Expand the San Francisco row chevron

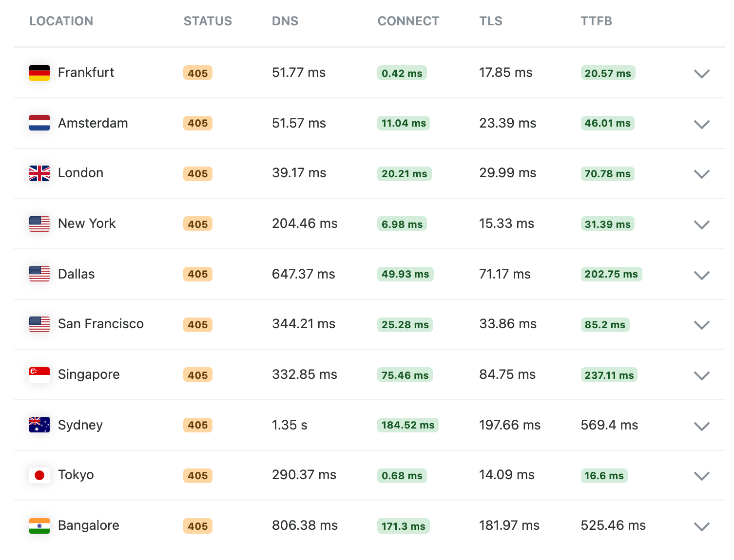pos(701,325)
